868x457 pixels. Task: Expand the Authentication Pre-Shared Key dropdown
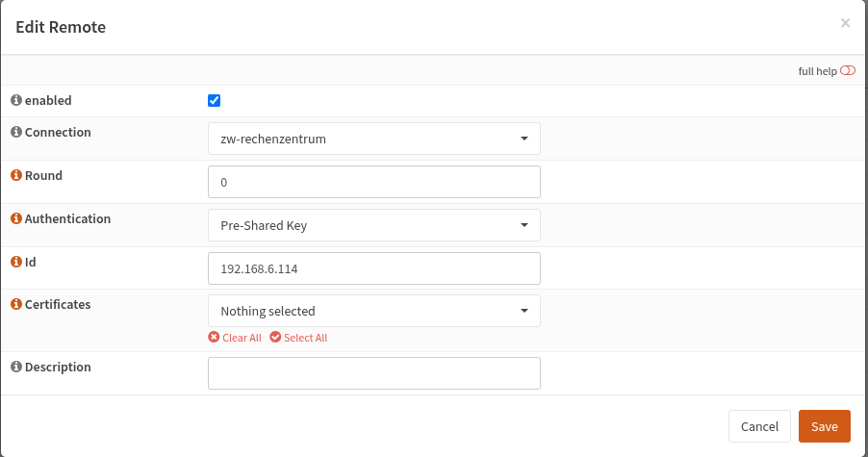click(x=373, y=225)
